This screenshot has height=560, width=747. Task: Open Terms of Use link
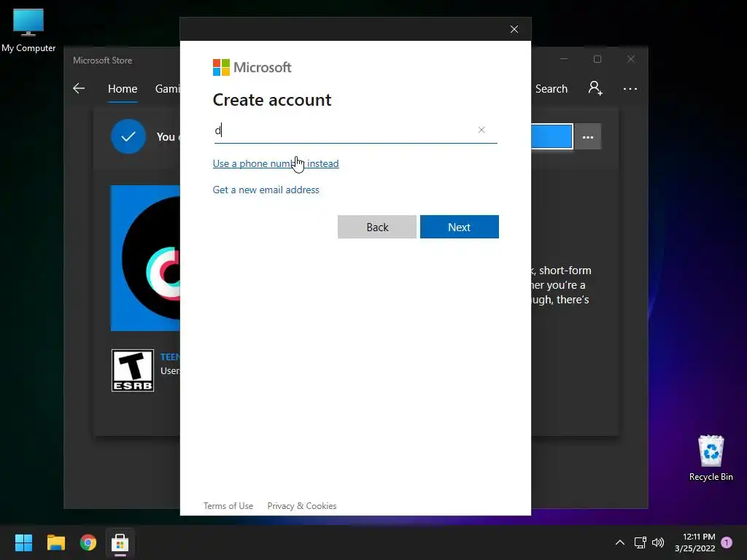pos(228,506)
